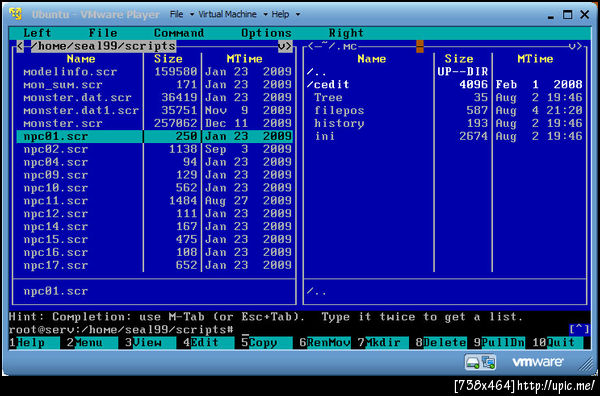Click left panel history back arrow
This screenshot has width=600, height=396.
(20, 46)
